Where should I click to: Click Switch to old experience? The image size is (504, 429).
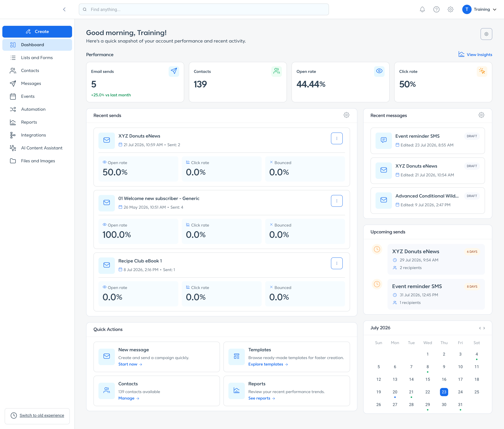click(x=42, y=415)
